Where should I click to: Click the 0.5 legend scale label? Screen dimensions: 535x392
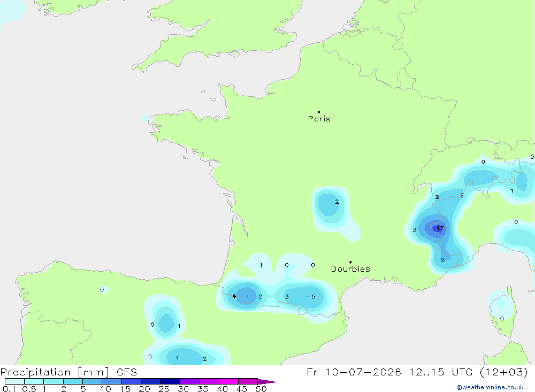[x=29, y=389]
